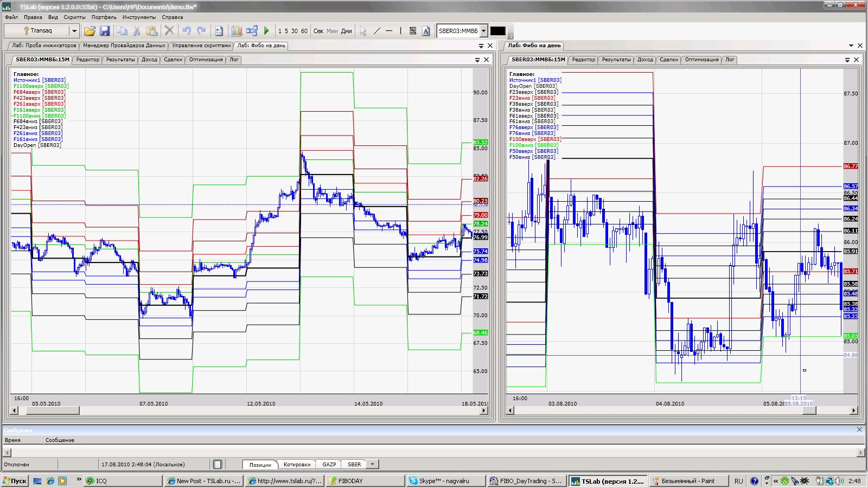Select the diagonal line drawing tool
Image resolution: width=868 pixels, height=488 pixels.
pos(377,31)
